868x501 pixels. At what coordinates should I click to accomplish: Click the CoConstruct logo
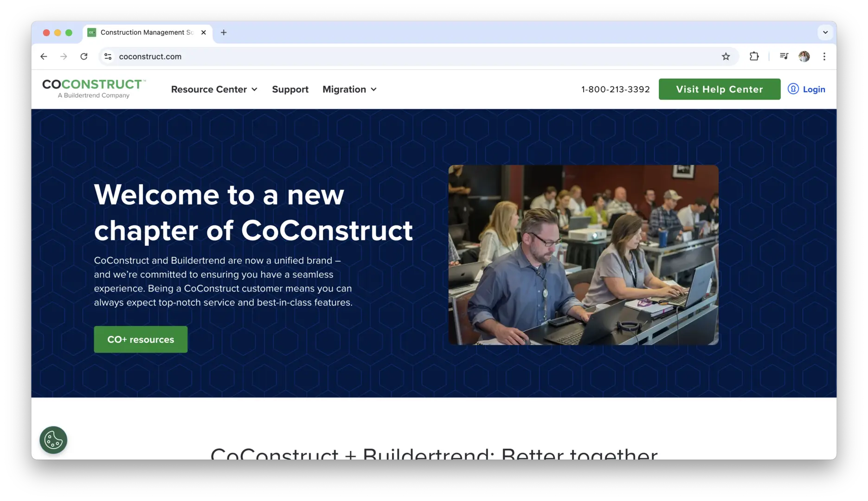point(94,89)
